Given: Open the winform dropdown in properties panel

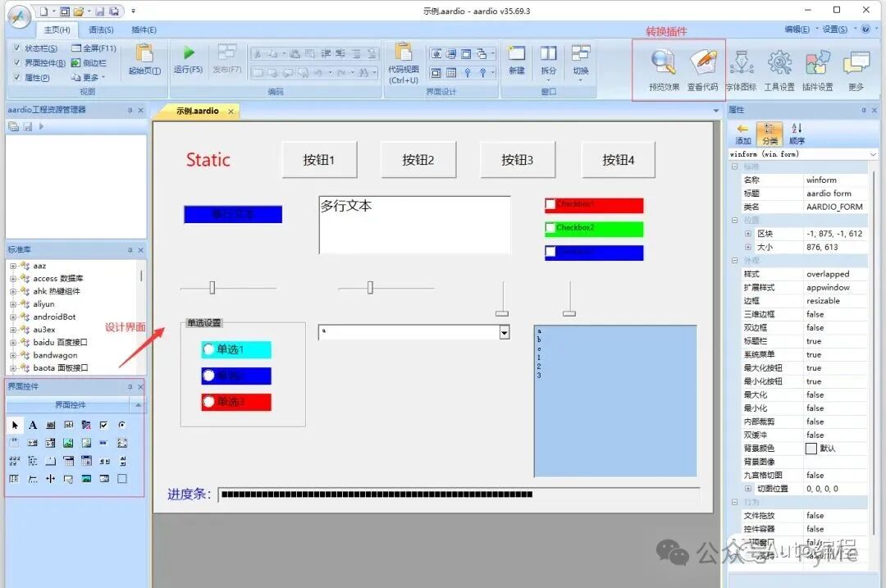Looking at the screenshot, I should click(x=875, y=153).
